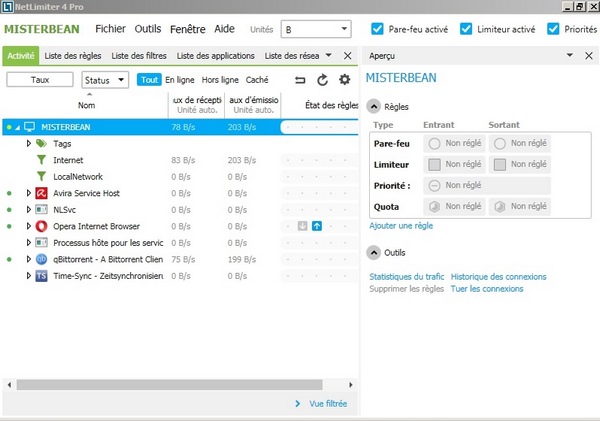Click the Opera browser icon
600x421 pixels.
click(41, 226)
